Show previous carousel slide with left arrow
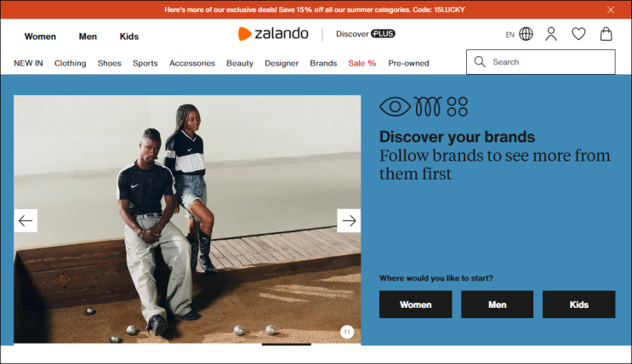 point(26,220)
